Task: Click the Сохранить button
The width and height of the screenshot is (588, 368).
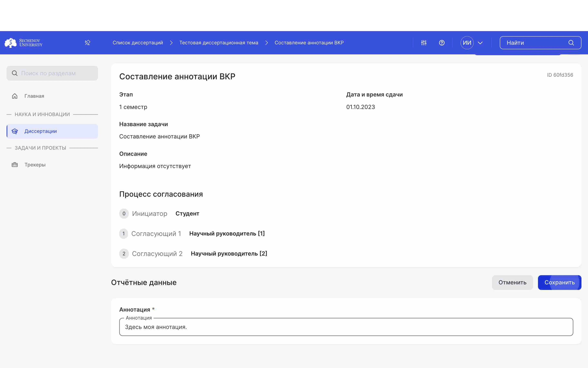Action: click(x=560, y=283)
